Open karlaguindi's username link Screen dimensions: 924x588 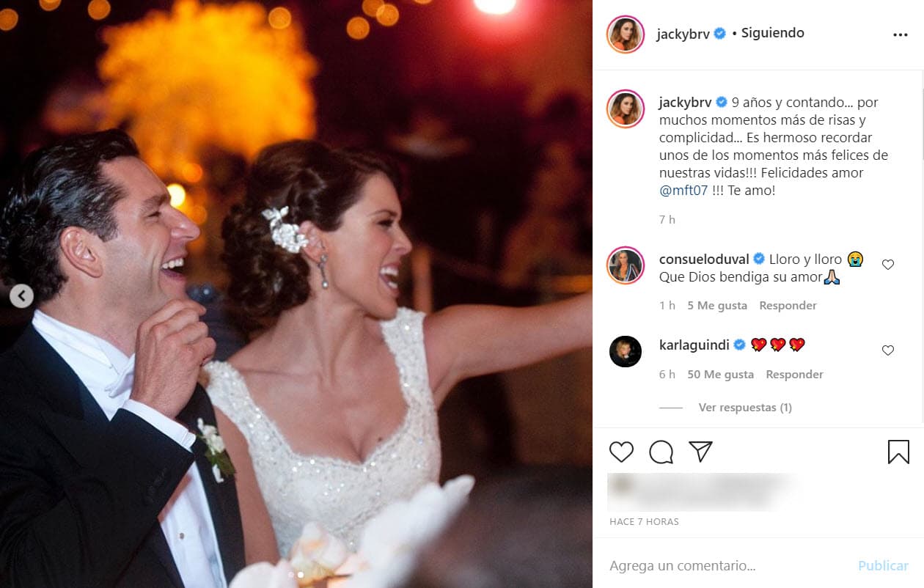[695, 344]
